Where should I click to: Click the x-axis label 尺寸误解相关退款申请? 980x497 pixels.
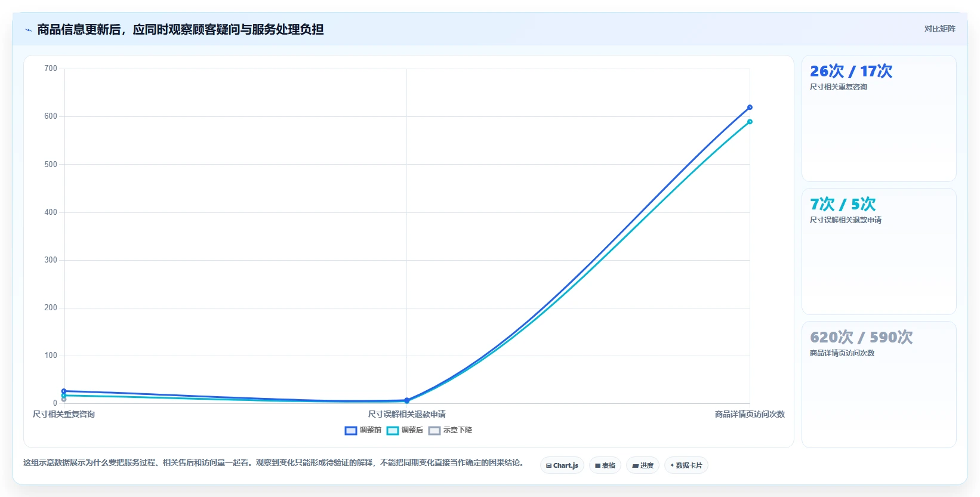(406, 414)
